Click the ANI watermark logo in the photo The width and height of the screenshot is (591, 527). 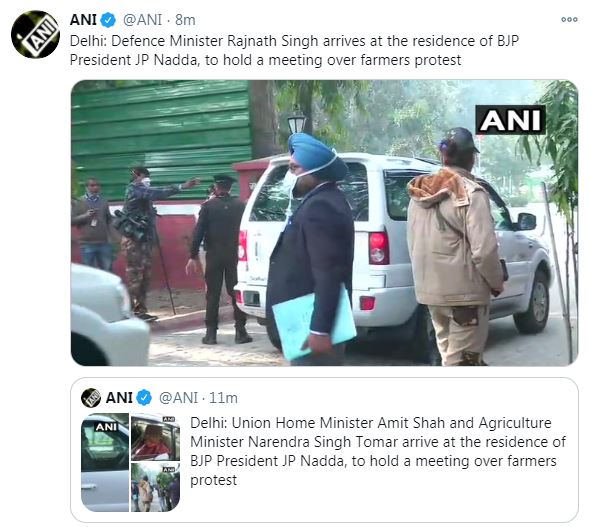pyautogui.click(x=510, y=120)
